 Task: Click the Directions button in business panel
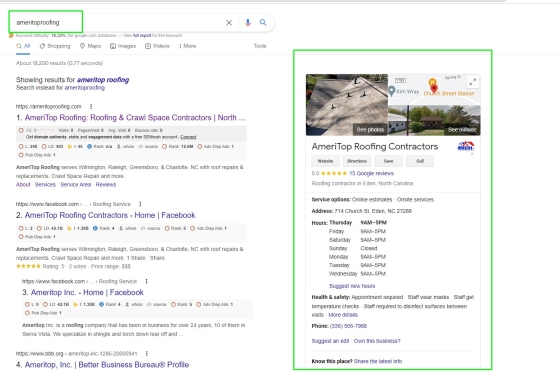click(x=357, y=161)
